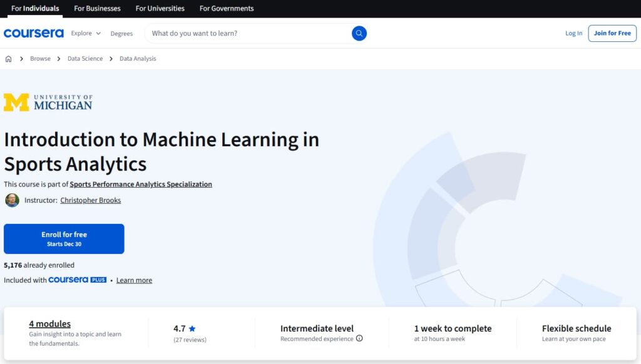Click the Learn more link
The image size is (641, 364).
point(134,280)
